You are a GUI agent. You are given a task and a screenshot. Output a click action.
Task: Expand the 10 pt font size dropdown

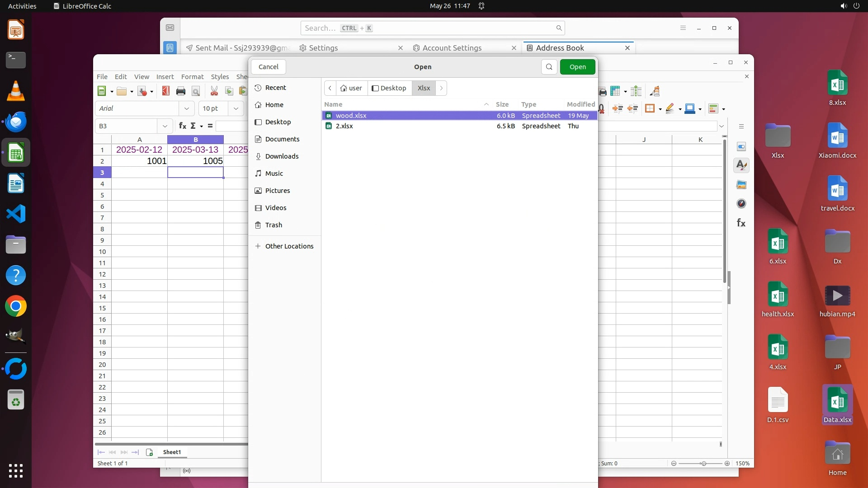(x=236, y=108)
